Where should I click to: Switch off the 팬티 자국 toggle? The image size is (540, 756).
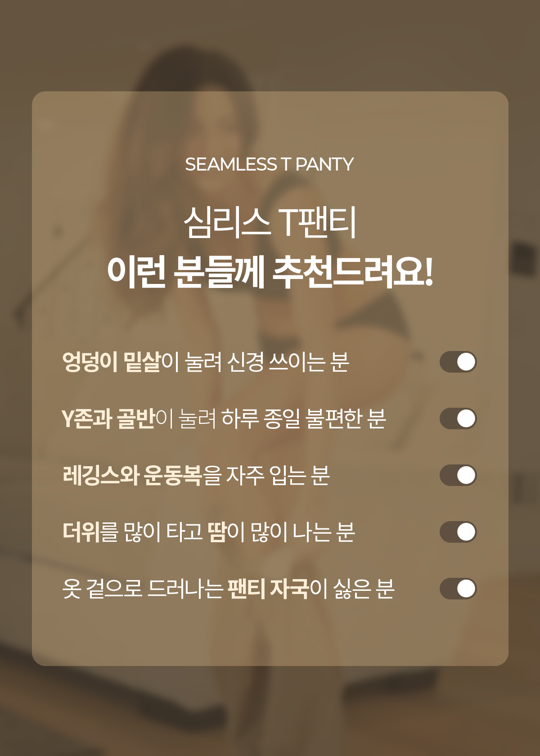point(458,589)
